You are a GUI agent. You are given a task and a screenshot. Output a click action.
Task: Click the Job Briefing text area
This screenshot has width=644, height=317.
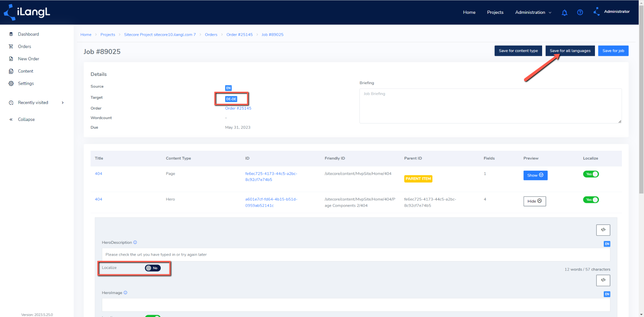tap(491, 106)
